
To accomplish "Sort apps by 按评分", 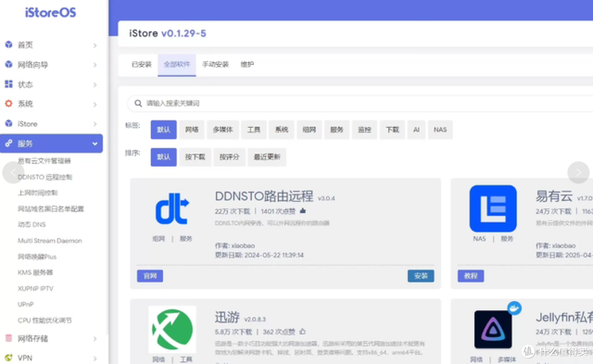I will click(229, 157).
